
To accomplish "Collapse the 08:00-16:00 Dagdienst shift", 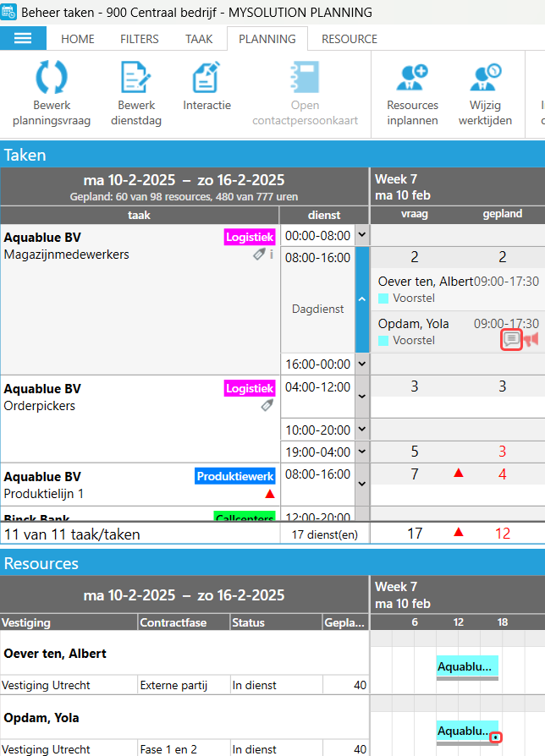I will click(362, 299).
